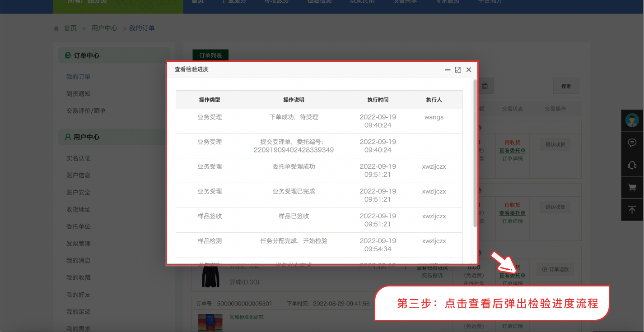Click the 交易操作 column header
The height and width of the screenshot is (332, 644).
click(x=555, y=109)
